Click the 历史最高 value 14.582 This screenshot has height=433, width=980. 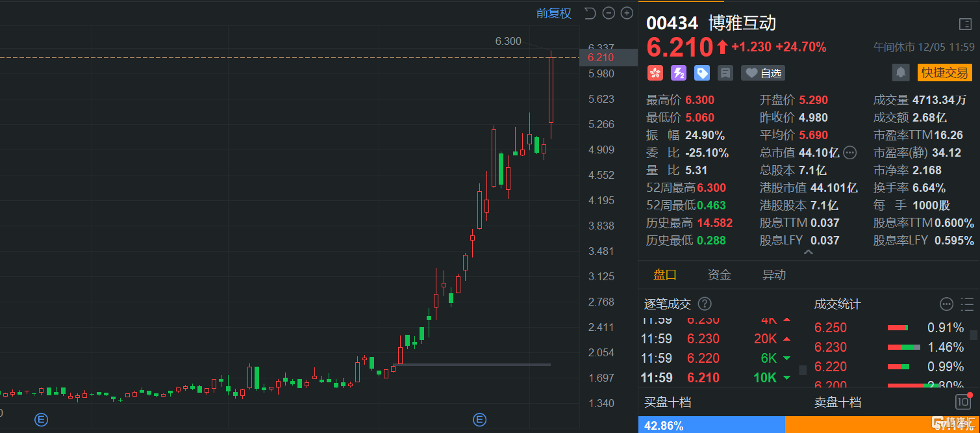point(714,223)
